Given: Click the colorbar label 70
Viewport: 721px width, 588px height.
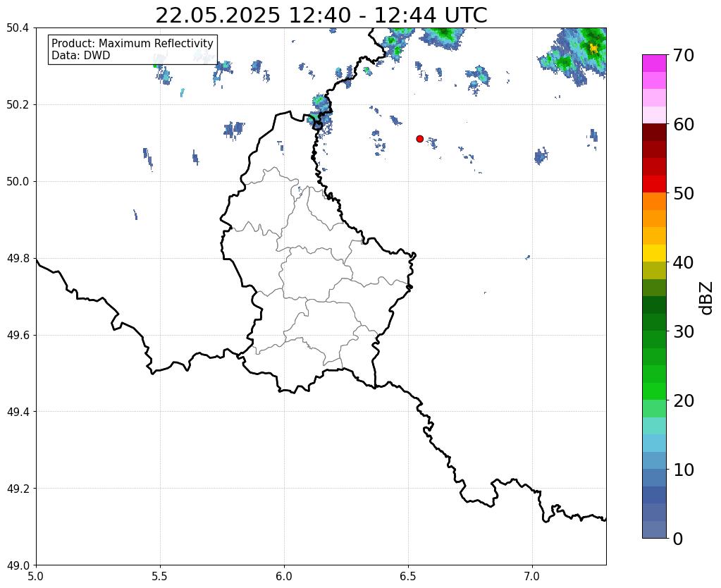Looking at the screenshot, I should coord(684,55).
